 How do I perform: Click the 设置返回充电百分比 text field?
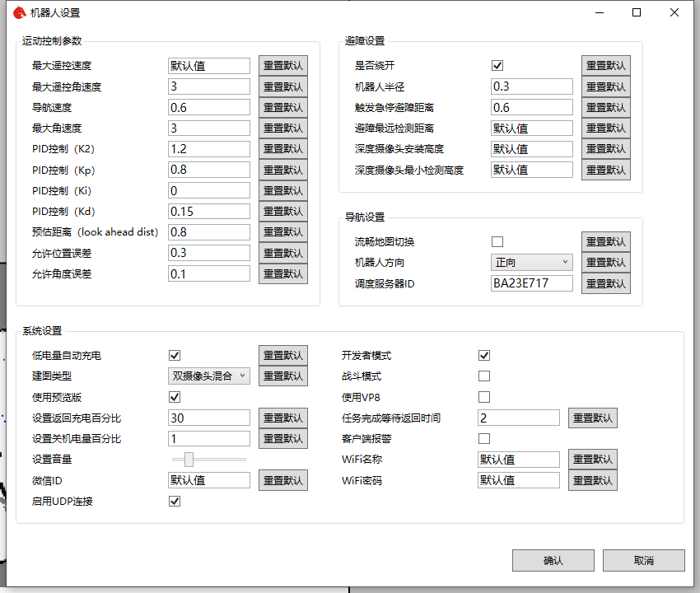[208, 418]
